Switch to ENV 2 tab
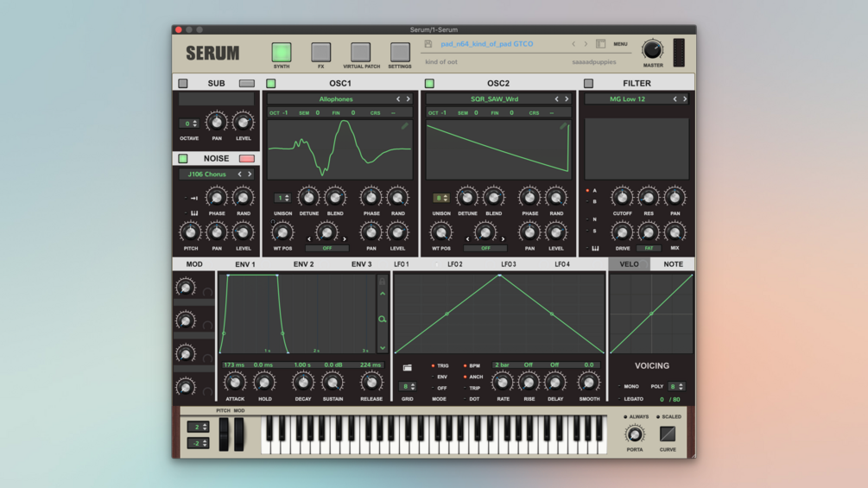This screenshot has width=868, height=488. coord(303,264)
